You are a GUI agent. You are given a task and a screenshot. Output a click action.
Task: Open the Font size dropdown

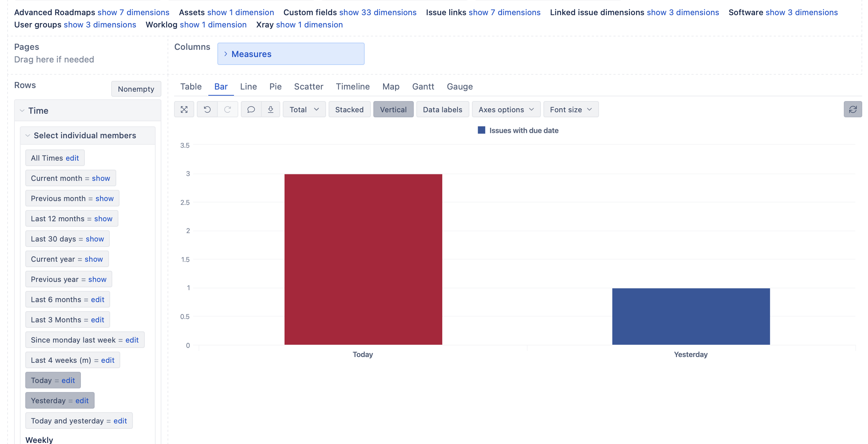tap(571, 109)
